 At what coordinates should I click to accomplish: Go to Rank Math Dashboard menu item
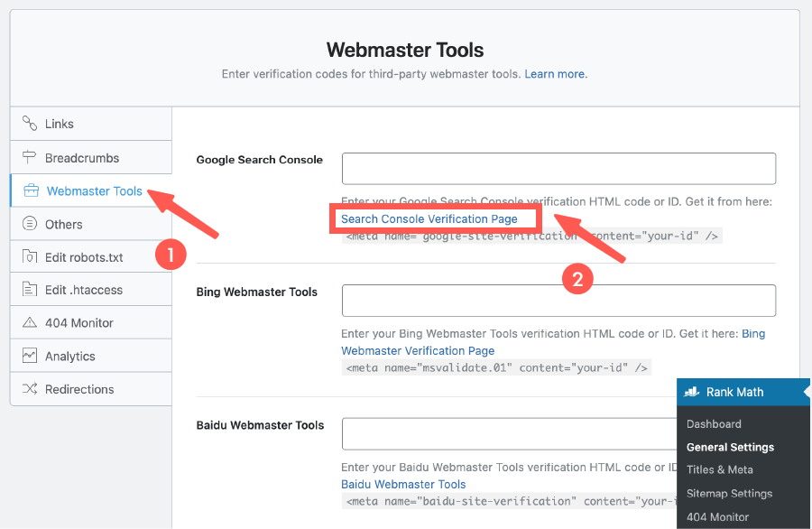[714, 423]
